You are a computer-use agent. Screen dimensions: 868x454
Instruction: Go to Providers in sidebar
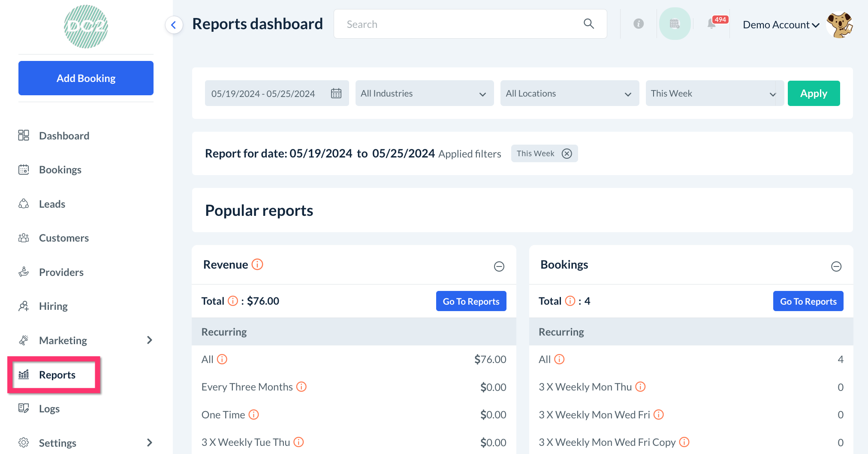[61, 272]
